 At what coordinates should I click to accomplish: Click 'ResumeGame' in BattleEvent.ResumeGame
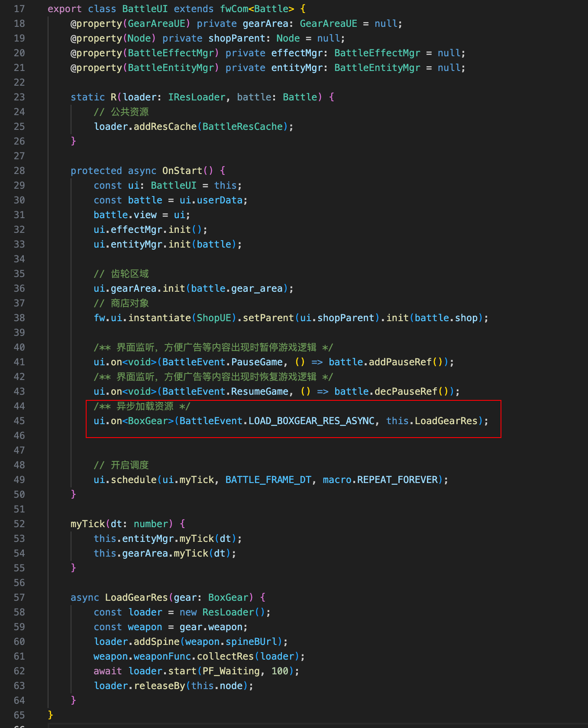(x=260, y=391)
